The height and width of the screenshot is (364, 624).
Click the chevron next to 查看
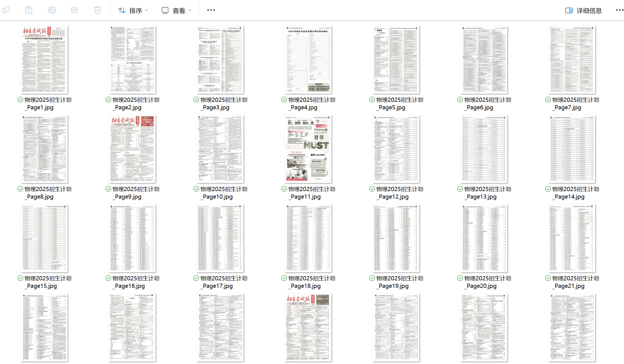[190, 11]
